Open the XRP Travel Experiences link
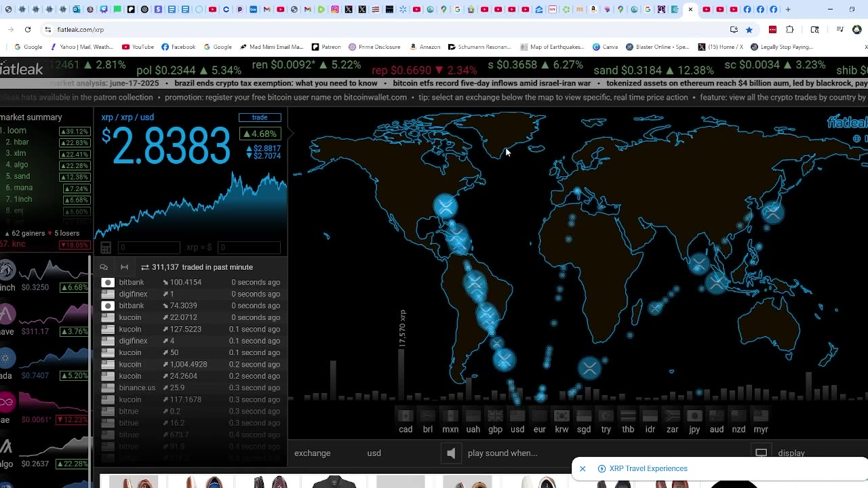Screen dimensions: 868x488 tap(648, 469)
